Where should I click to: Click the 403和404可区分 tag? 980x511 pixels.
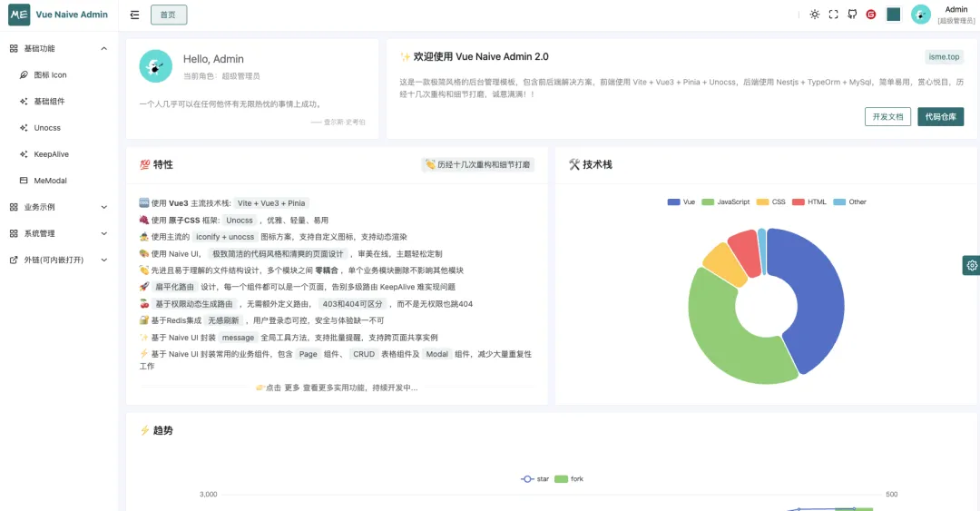point(352,304)
